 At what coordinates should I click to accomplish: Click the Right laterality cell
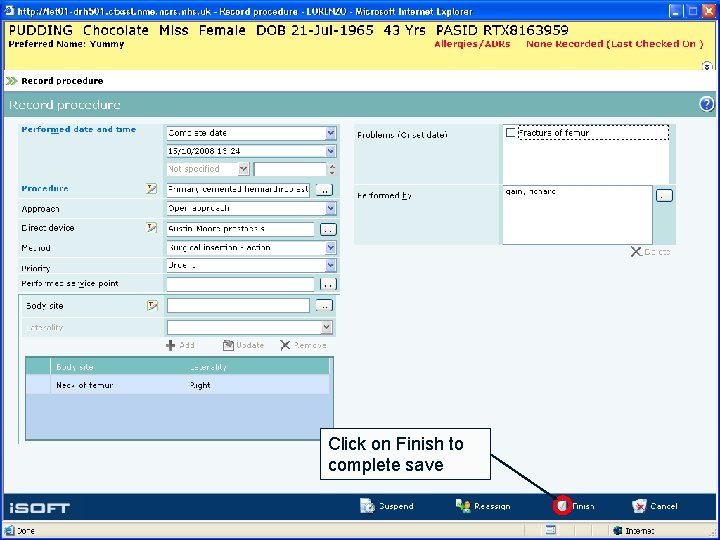(200, 385)
